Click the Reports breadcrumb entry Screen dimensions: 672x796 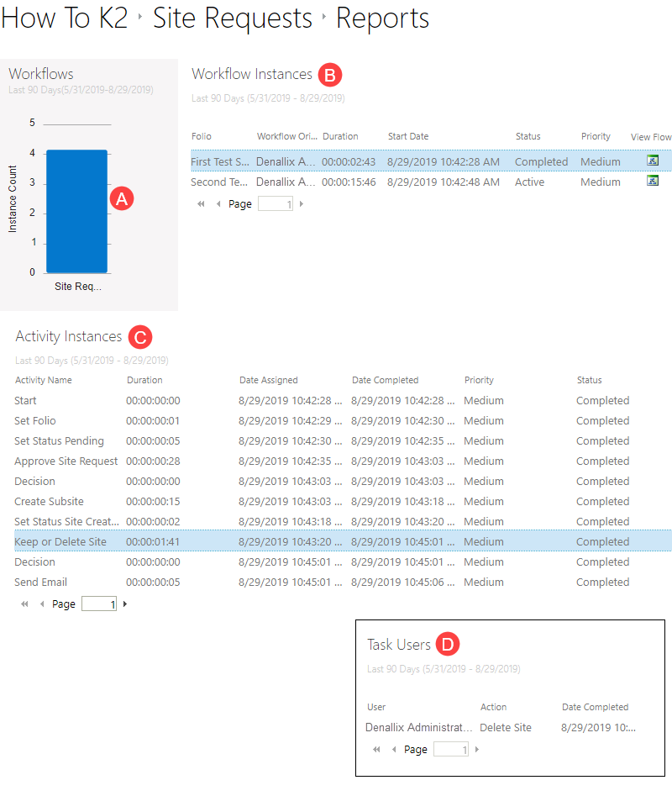click(x=382, y=18)
